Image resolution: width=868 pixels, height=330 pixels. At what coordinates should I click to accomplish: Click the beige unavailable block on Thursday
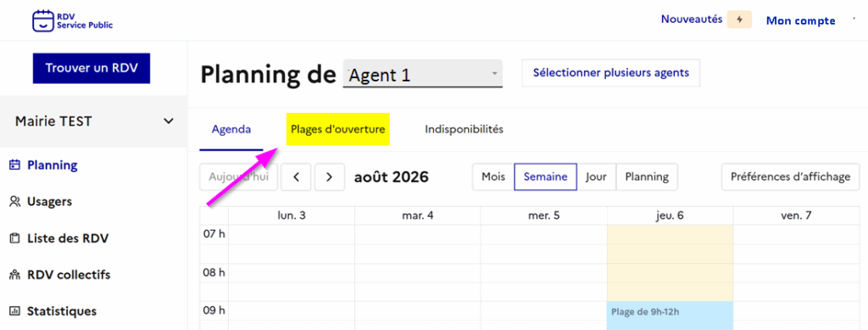[x=670, y=263]
